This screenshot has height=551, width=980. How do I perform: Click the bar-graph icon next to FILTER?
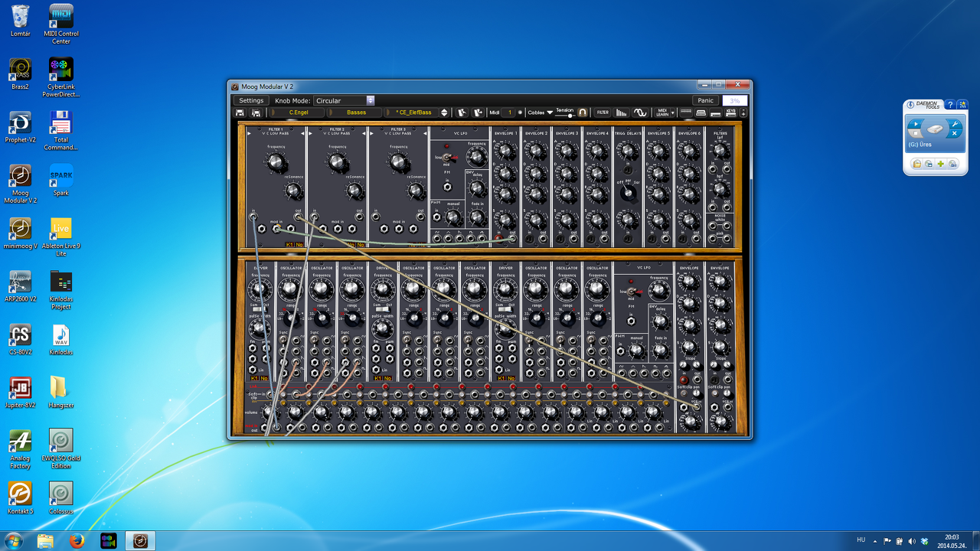click(x=621, y=112)
